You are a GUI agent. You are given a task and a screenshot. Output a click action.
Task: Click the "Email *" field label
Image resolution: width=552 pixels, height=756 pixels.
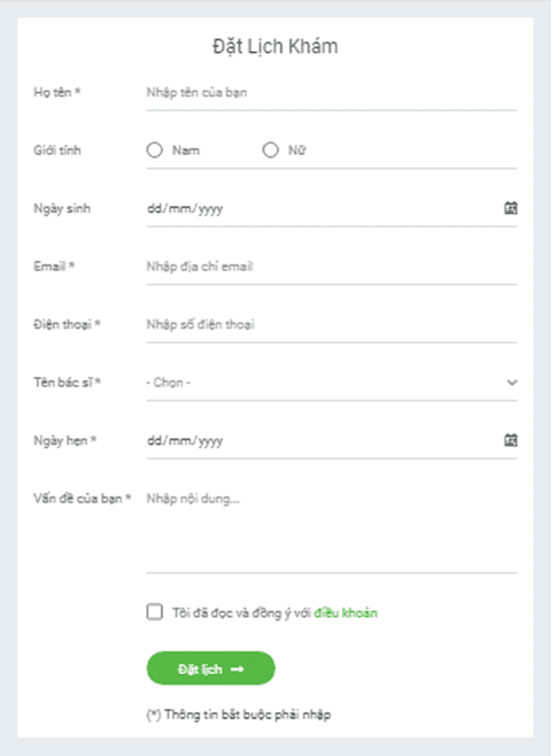[x=53, y=266]
